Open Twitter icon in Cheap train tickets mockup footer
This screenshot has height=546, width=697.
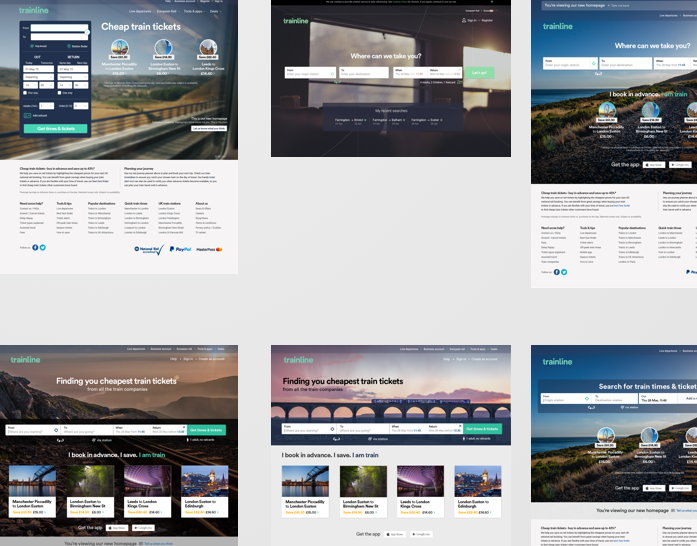[43, 248]
